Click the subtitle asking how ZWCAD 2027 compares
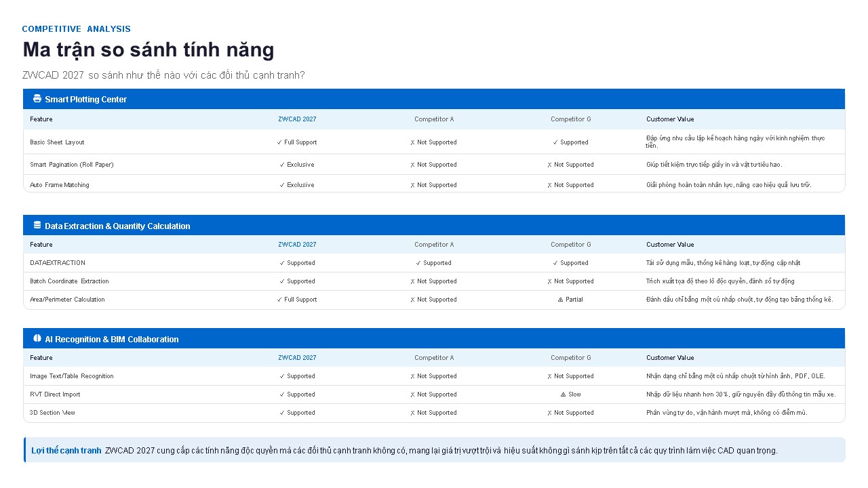868x488 pixels. click(x=163, y=75)
